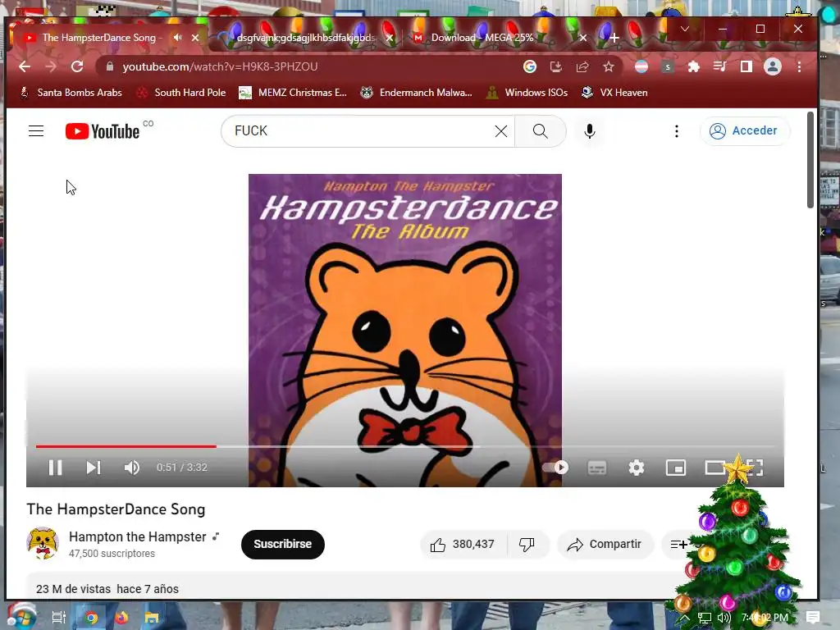Reload the YouTube page
Viewport: 840px width, 630px height.
[77, 66]
